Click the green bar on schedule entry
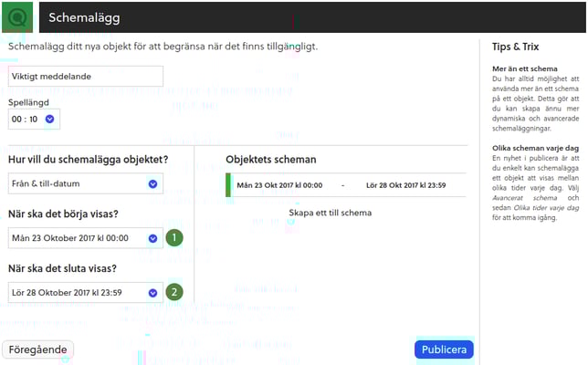This screenshot has height=365, width=588. [x=228, y=185]
